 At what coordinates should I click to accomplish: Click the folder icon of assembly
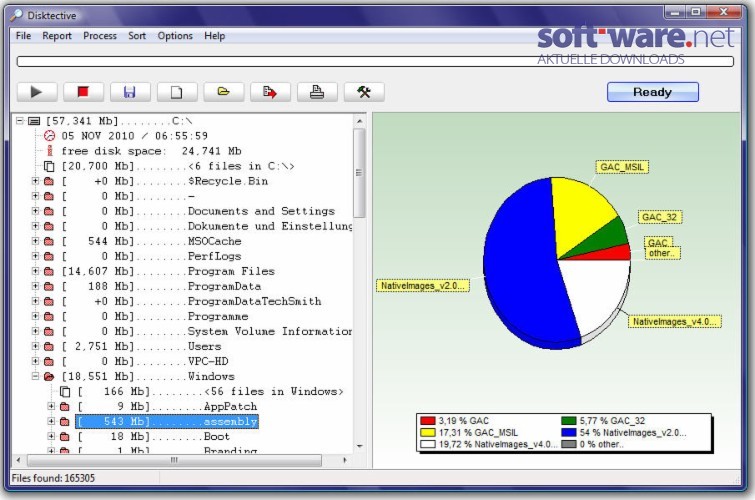pyautogui.click(x=65, y=421)
